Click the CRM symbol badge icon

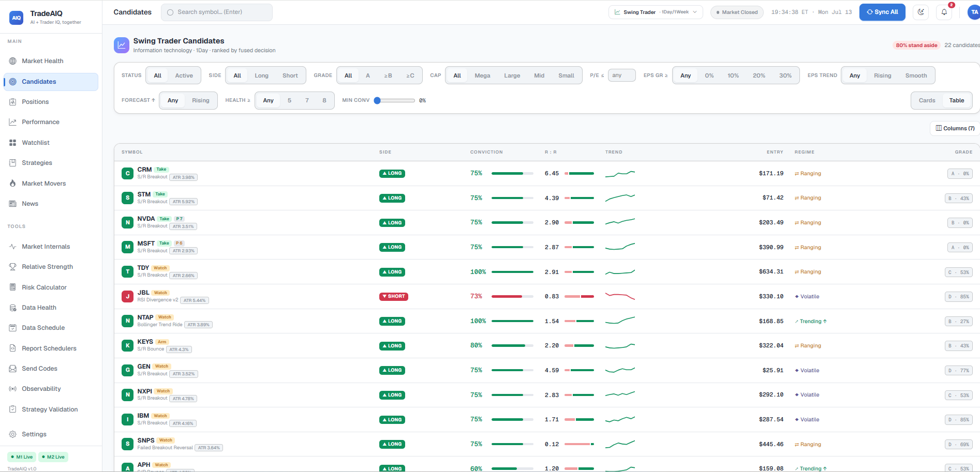pos(127,173)
